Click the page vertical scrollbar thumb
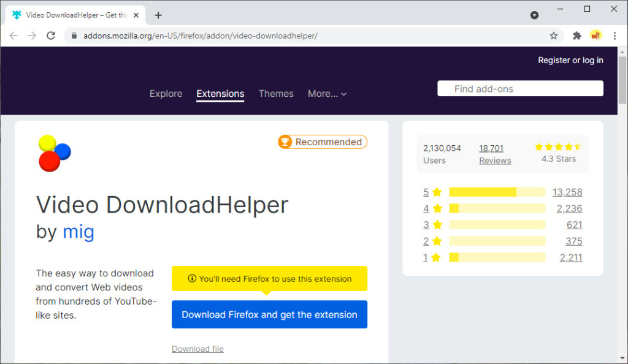Screen dimensions: 628x364 click(x=622, y=80)
